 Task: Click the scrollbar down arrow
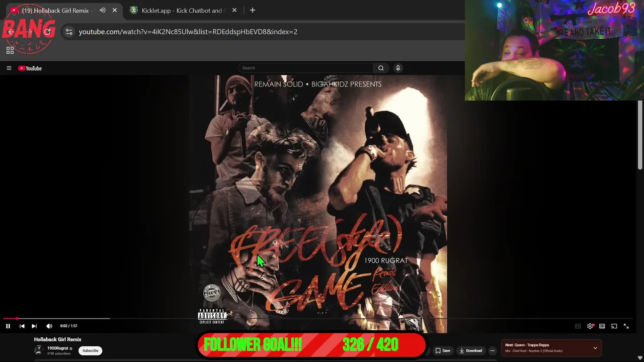(x=640, y=358)
